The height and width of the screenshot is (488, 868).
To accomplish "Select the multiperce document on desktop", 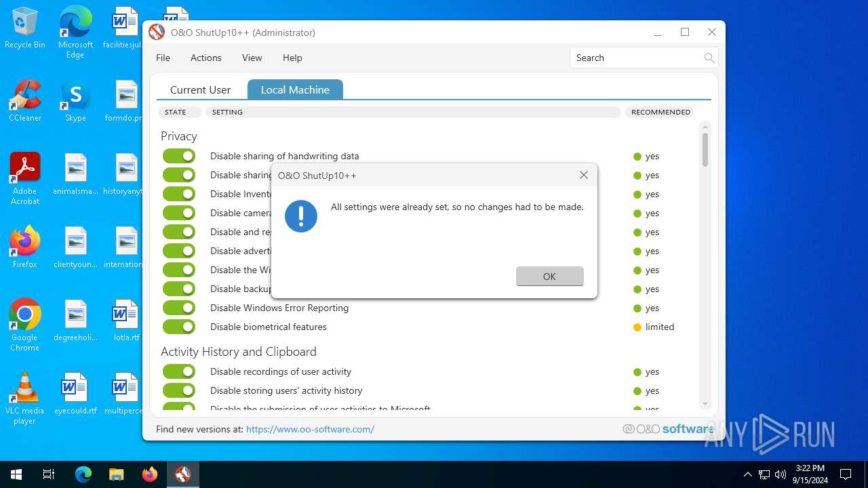I will [x=123, y=394].
